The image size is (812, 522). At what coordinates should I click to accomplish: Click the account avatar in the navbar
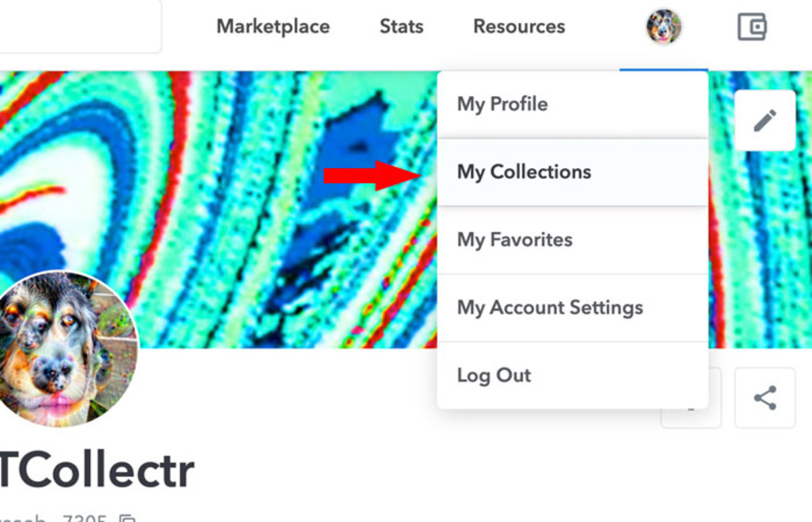pos(664,26)
